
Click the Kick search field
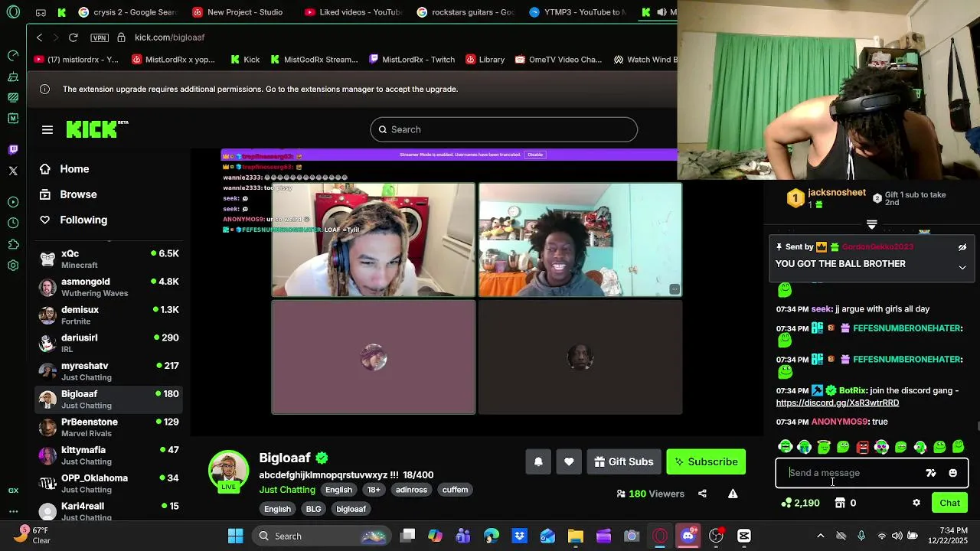(x=504, y=129)
